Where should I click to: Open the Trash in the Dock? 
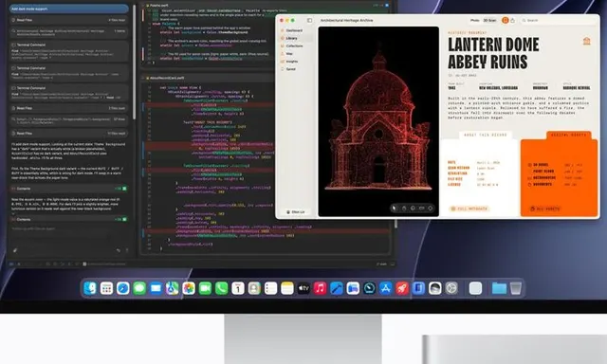(x=516, y=288)
